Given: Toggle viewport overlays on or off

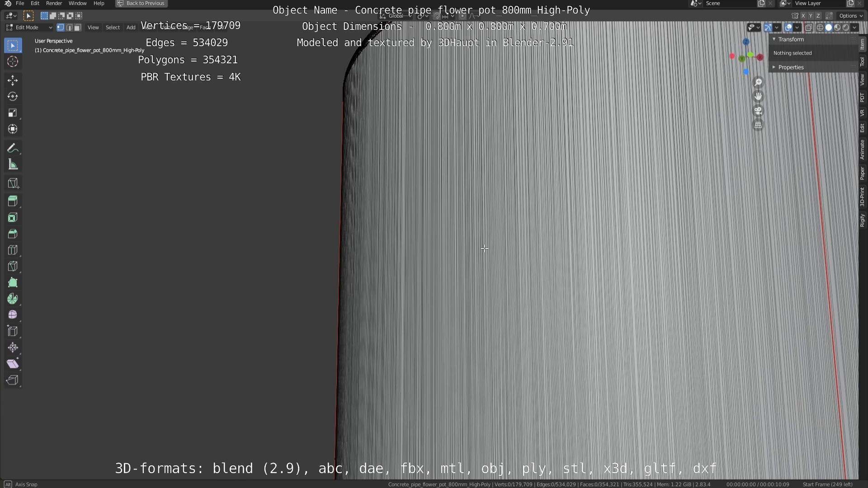Looking at the screenshot, I should (x=788, y=28).
